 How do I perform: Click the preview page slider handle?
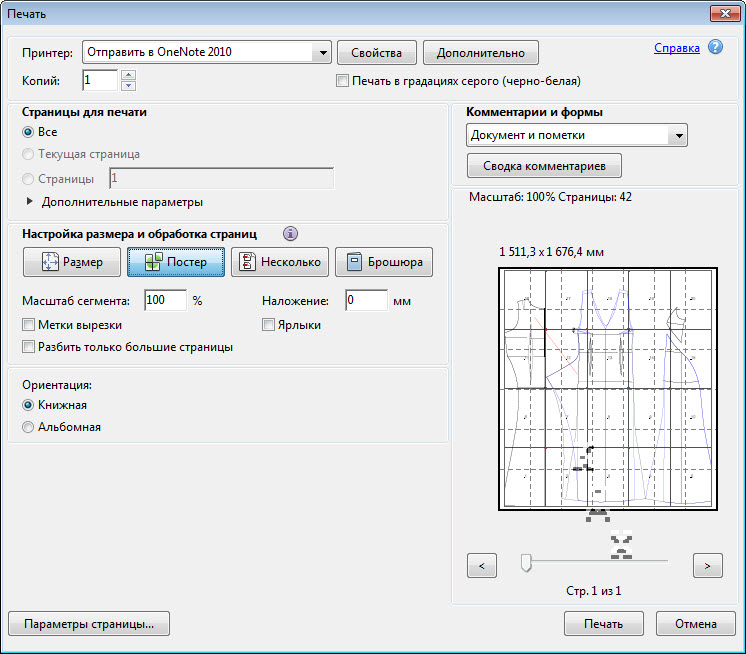(526, 563)
